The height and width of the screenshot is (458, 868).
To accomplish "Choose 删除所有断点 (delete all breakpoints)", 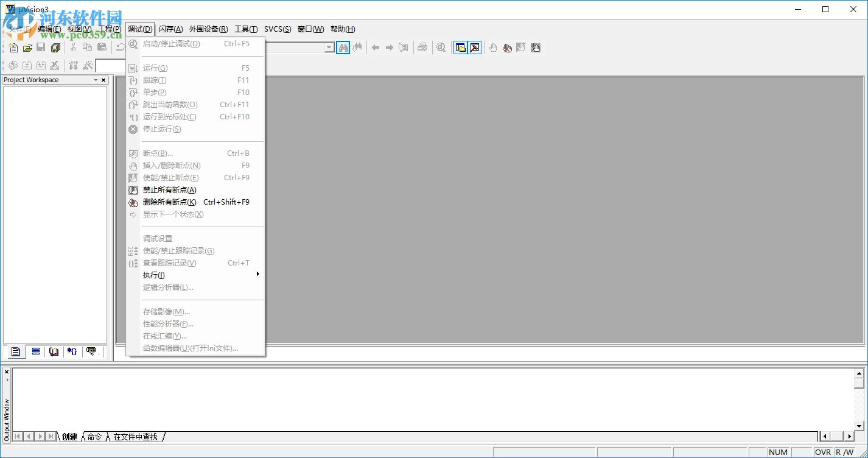I will pos(169,202).
